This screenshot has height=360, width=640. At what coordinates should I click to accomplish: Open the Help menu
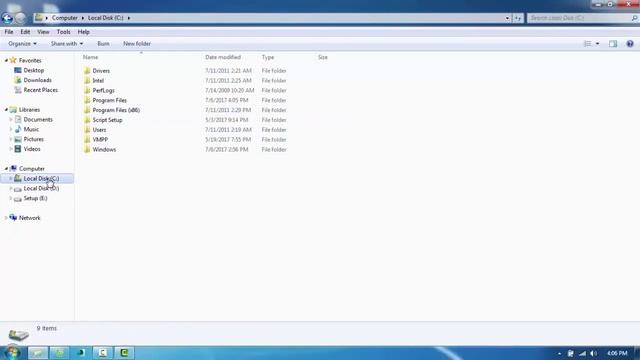point(83,32)
